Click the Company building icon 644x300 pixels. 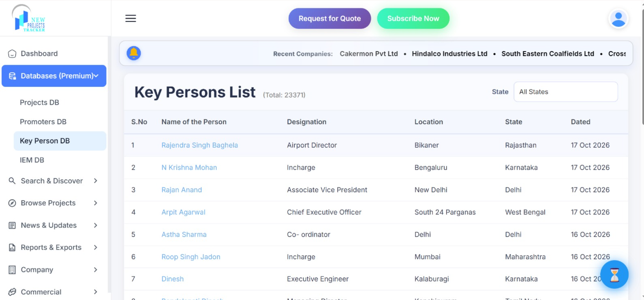coord(12,270)
